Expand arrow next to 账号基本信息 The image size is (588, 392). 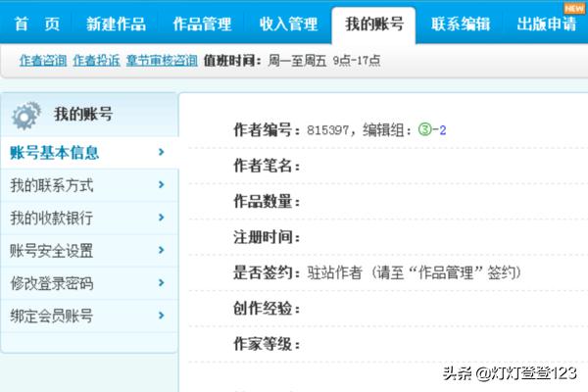coord(160,152)
